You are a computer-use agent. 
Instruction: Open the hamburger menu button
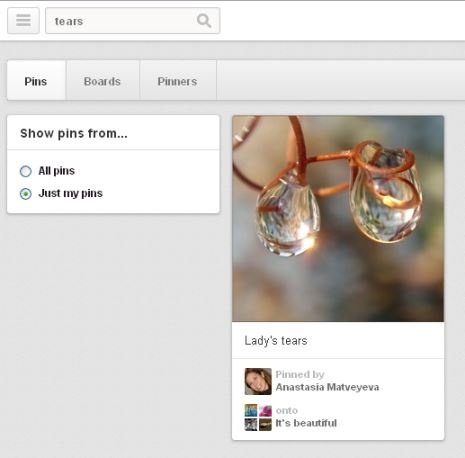23,21
